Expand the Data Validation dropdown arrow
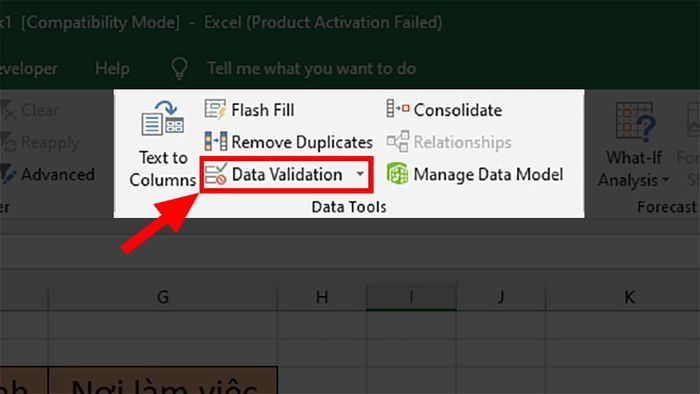This screenshot has width=700, height=394. [360, 174]
